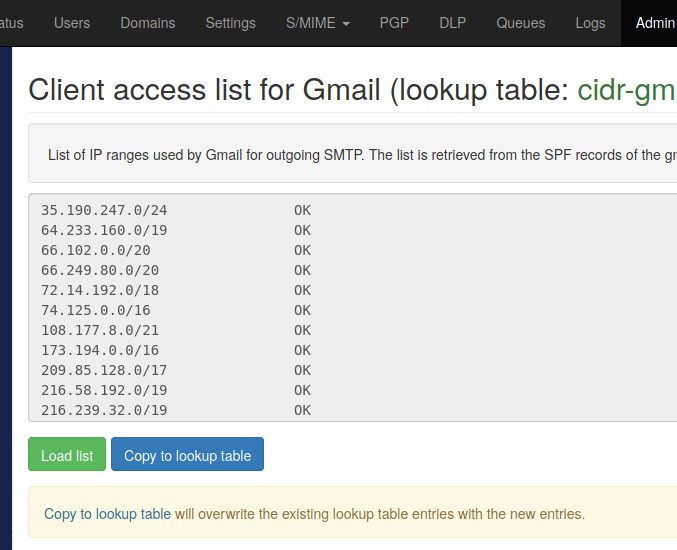Select the 35.190.247.0/24 entry
677x550 pixels.
[104, 210]
